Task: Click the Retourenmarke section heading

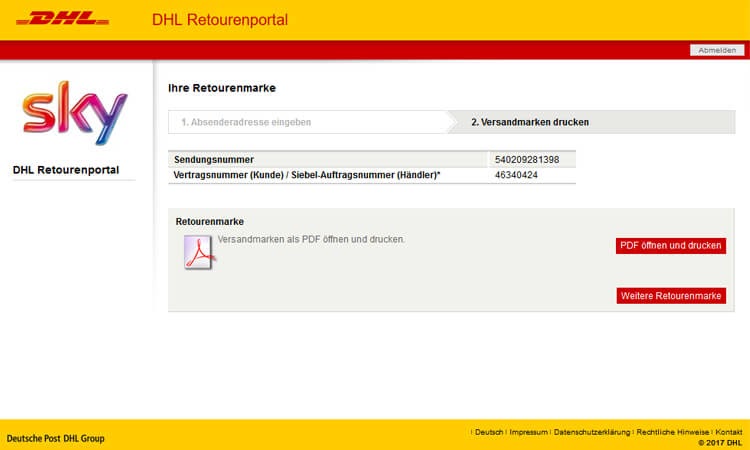Action: tap(210, 222)
